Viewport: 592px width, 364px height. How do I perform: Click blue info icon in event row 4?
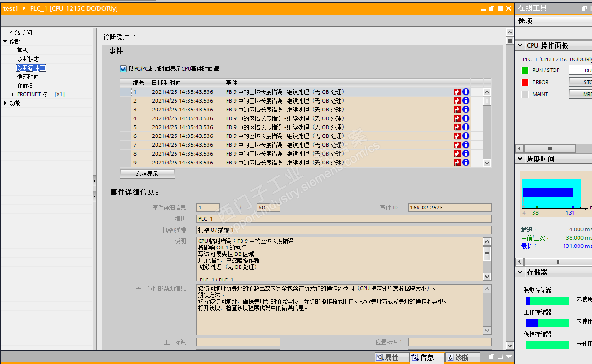[466, 118]
